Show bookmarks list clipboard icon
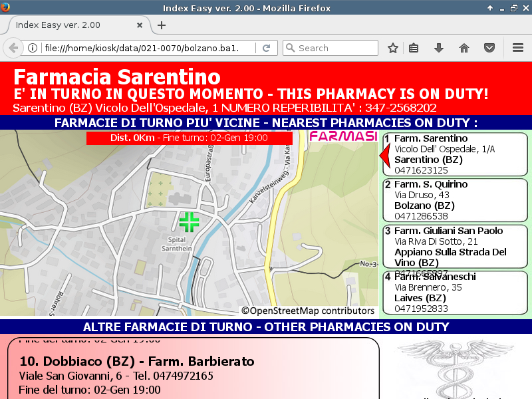The height and width of the screenshot is (399, 532). click(414, 48)
